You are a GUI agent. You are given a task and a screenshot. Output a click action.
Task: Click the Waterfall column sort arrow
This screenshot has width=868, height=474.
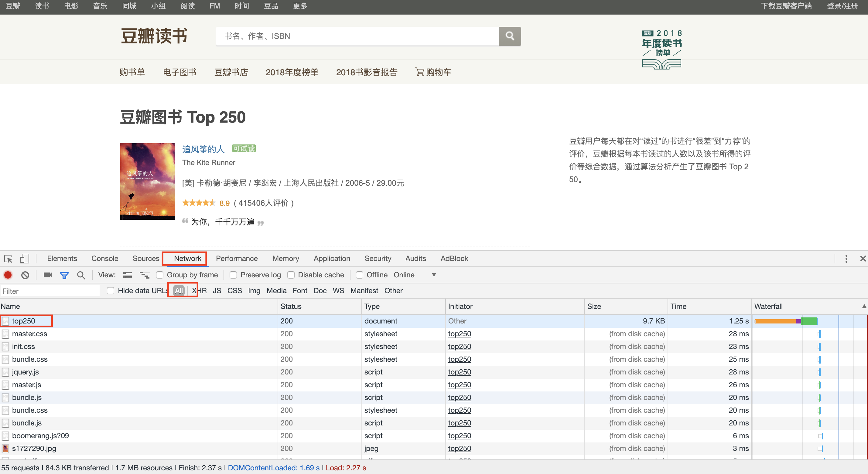(864, 306)
